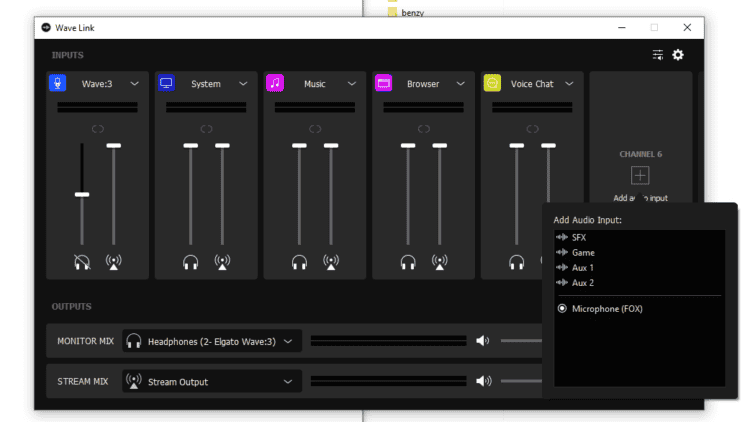The width and height of the screenshot is (750, 422).
Task: Mute Browser headphone monitor output
Action: (x=408, y=262)
